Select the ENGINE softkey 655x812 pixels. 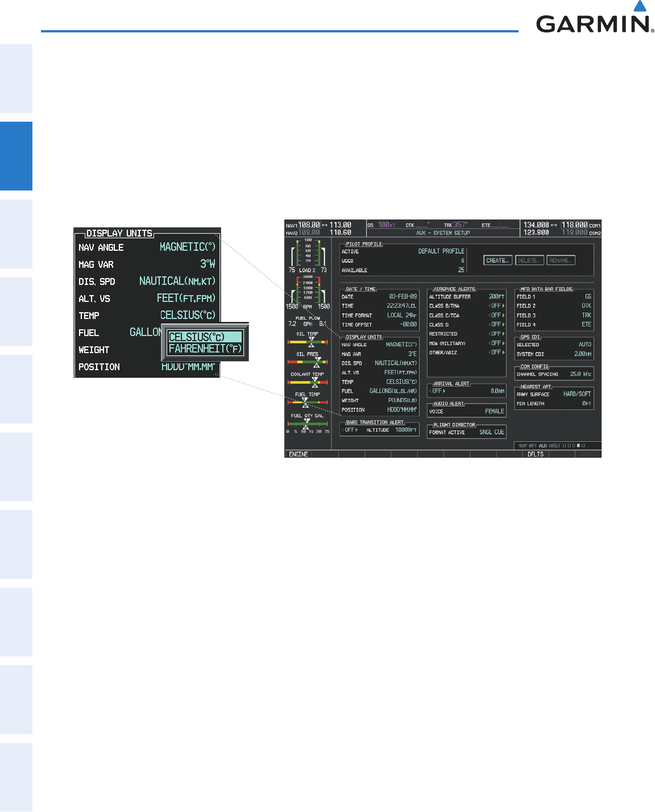point(299,454)
